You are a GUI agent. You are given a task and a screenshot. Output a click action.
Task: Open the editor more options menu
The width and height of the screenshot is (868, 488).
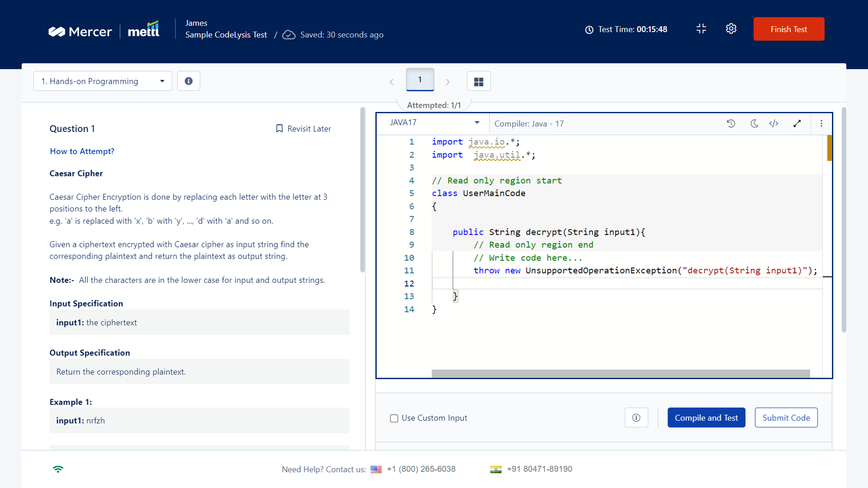[x=821, y=123]
